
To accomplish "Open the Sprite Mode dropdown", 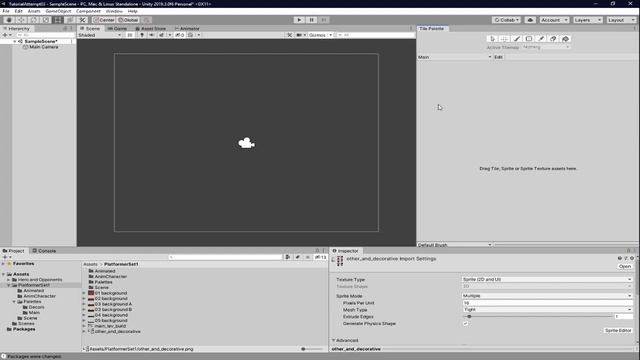I will (x=547, y=296).
